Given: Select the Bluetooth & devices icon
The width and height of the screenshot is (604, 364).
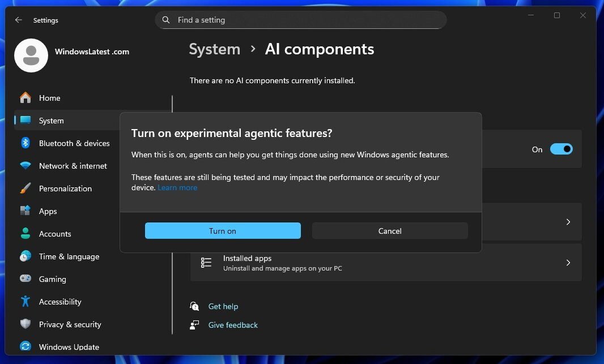Looking at the screenshot, I should [25, 143].
